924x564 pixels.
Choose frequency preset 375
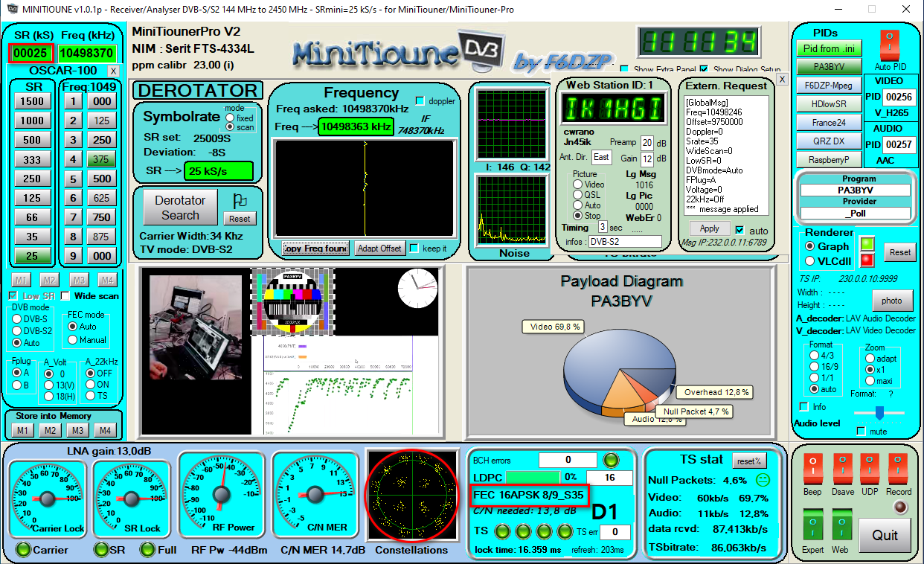(x=102, y=159)
